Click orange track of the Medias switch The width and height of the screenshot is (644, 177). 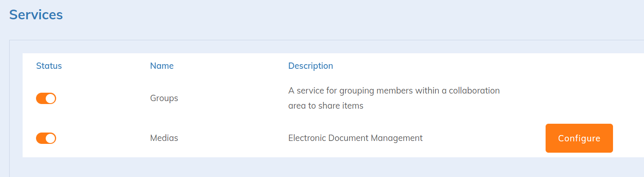tap(41, 138)
